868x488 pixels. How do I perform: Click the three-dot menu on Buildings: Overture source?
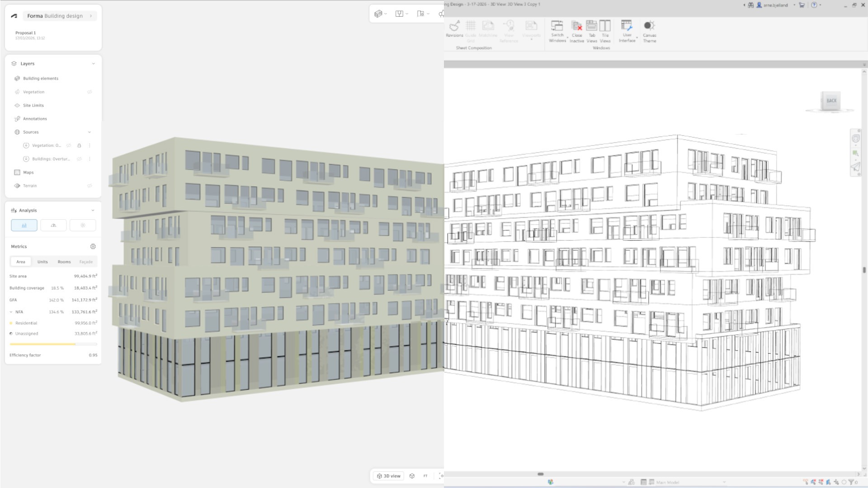[90, 159]
